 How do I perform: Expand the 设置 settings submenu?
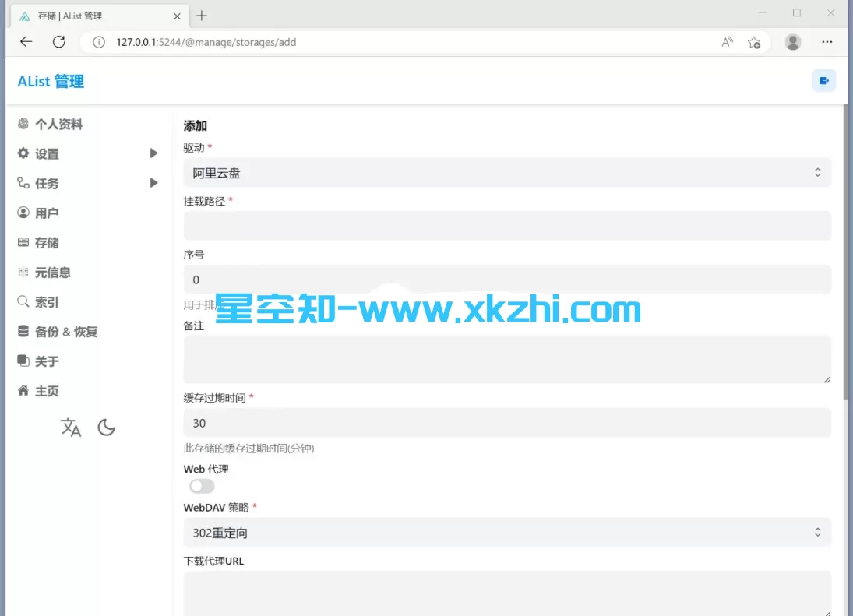153,153
